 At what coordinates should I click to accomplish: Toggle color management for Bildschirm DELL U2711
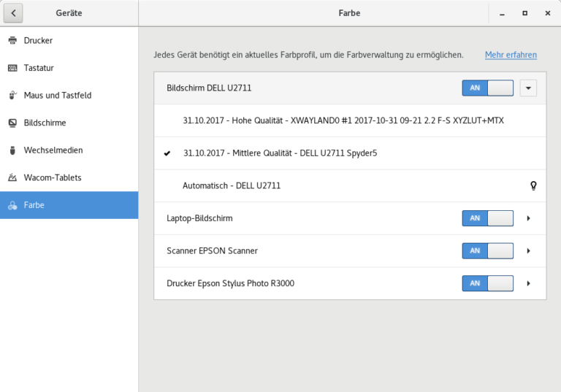click(x=487, y=88)
